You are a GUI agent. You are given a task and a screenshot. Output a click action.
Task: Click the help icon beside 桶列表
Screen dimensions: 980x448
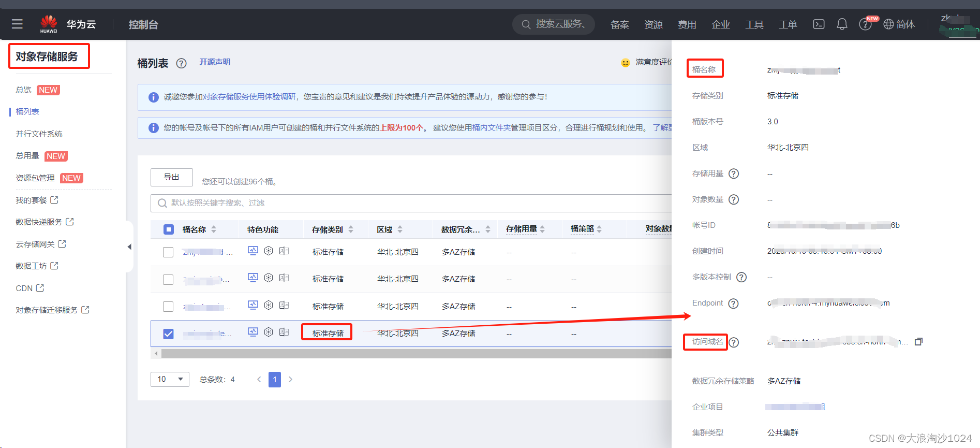point(181,63)
